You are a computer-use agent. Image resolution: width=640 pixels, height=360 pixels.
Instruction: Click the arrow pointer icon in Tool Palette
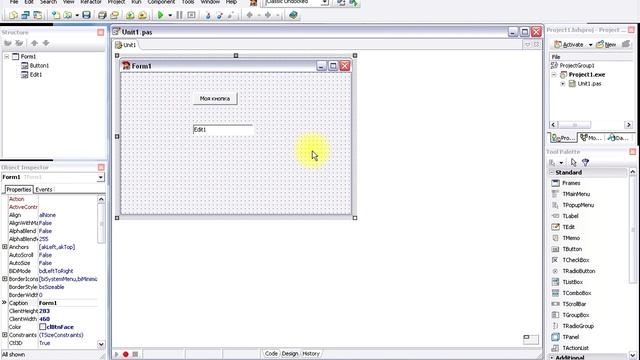573,162
